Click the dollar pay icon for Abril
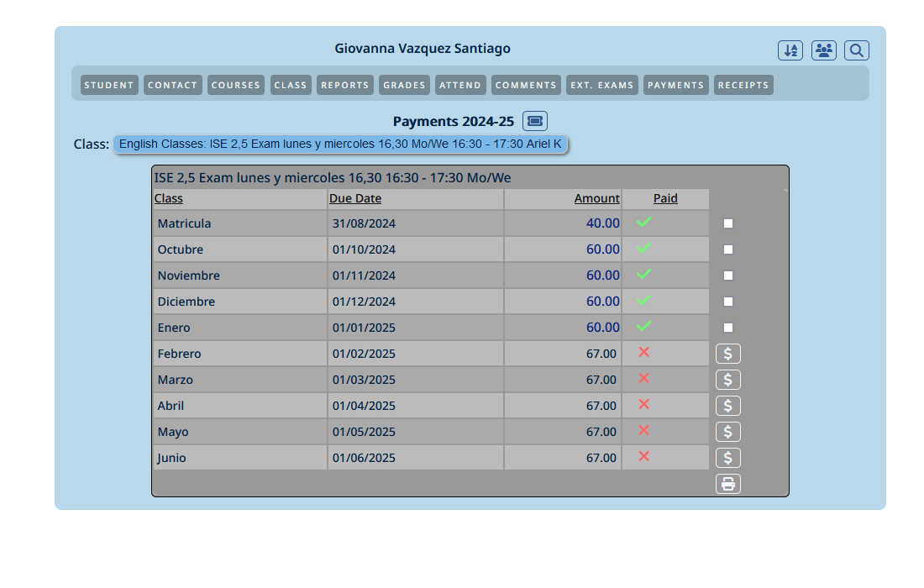924x588 pixels. click(728, 406)
